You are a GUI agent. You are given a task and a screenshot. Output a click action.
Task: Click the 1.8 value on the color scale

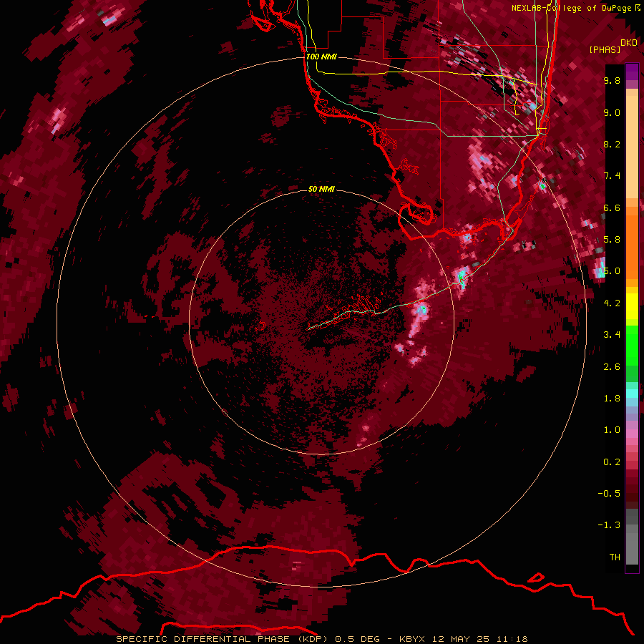pyautogui.click(x=612, y=399)
